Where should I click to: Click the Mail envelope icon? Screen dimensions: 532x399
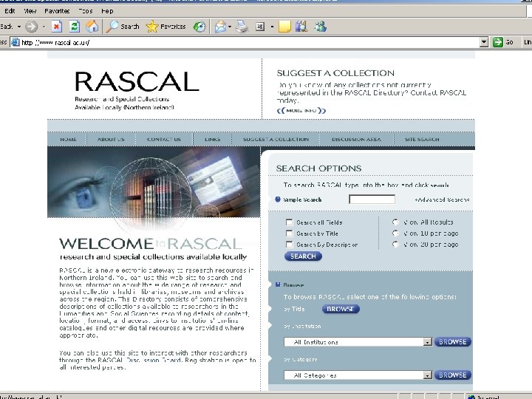220,27
